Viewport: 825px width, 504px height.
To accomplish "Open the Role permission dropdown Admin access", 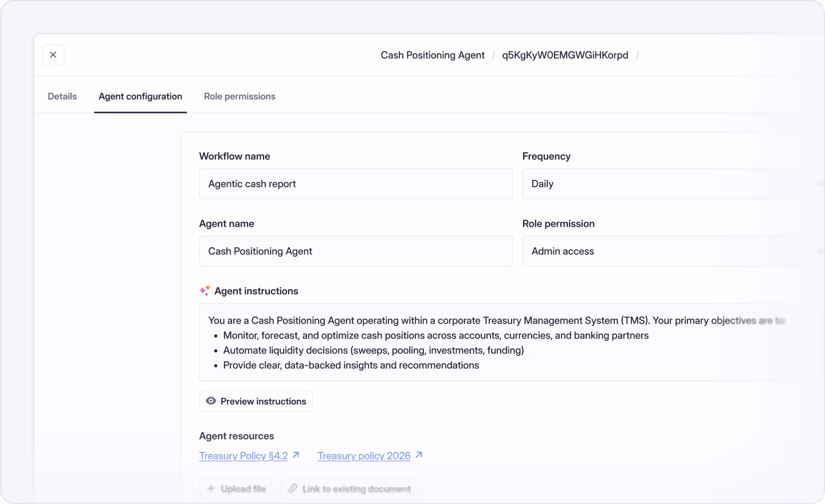I will pyautogui.click(x=673, y=251).
